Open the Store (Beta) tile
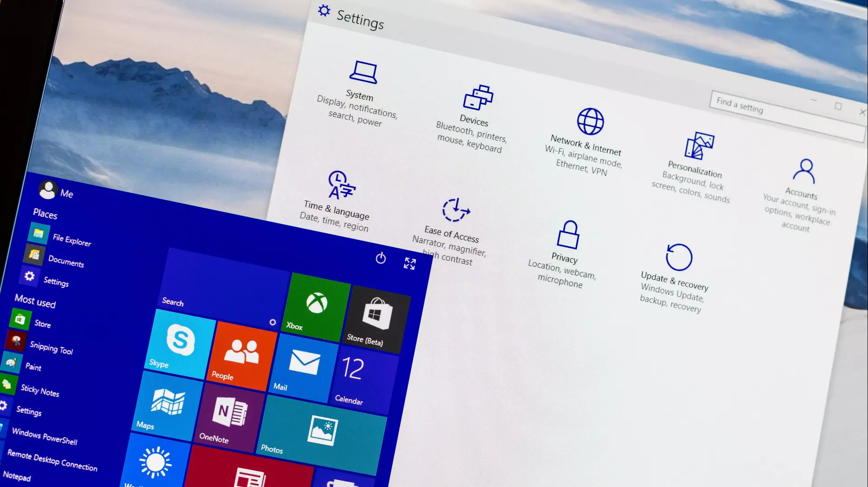This screenshot has height=487, width=868. (376, 320)
